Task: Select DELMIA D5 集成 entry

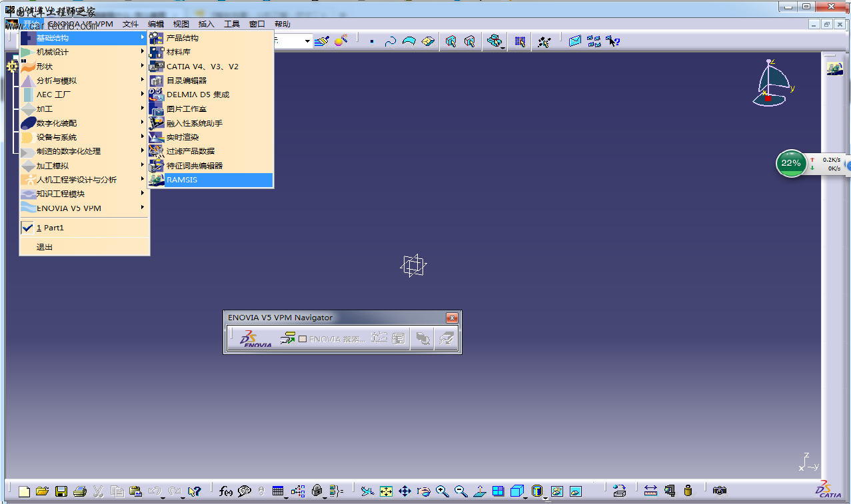Action: [x=211, y=95]
